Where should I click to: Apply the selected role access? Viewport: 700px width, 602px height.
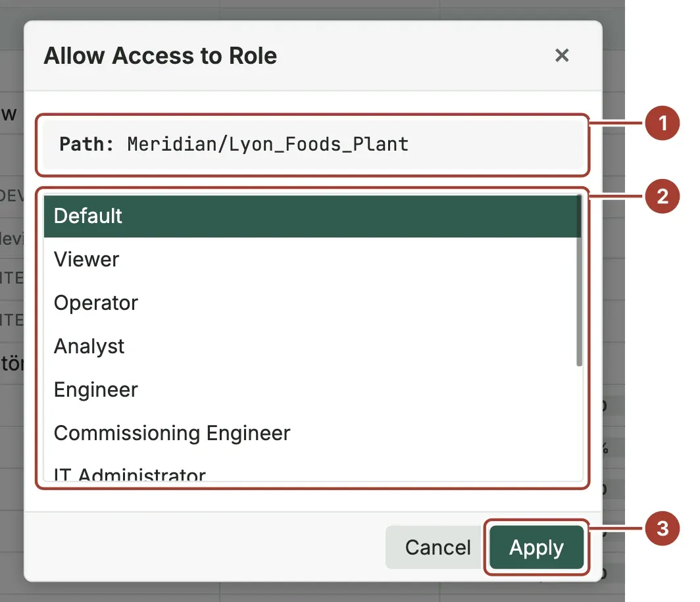(536, 547)
